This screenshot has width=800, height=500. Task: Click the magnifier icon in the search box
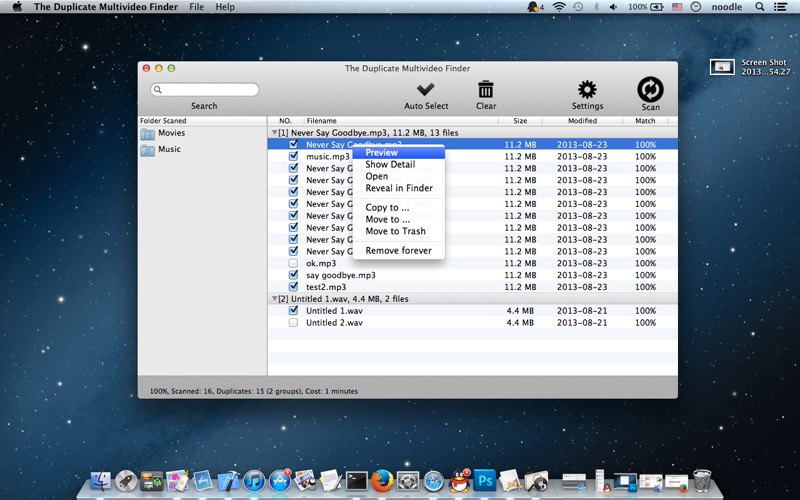(158, 90)
